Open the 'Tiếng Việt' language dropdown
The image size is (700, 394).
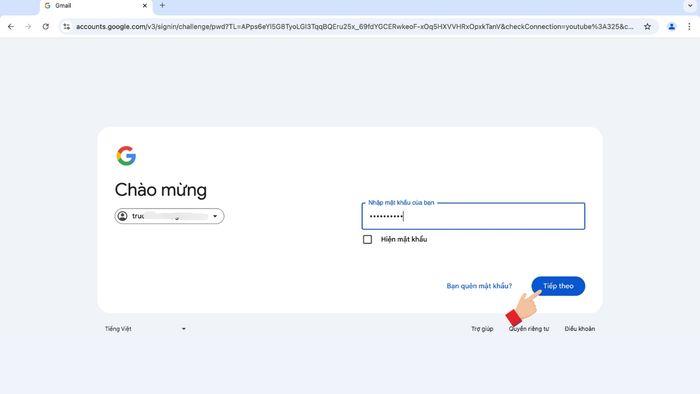pyautogui.click(x=146, y=329)
